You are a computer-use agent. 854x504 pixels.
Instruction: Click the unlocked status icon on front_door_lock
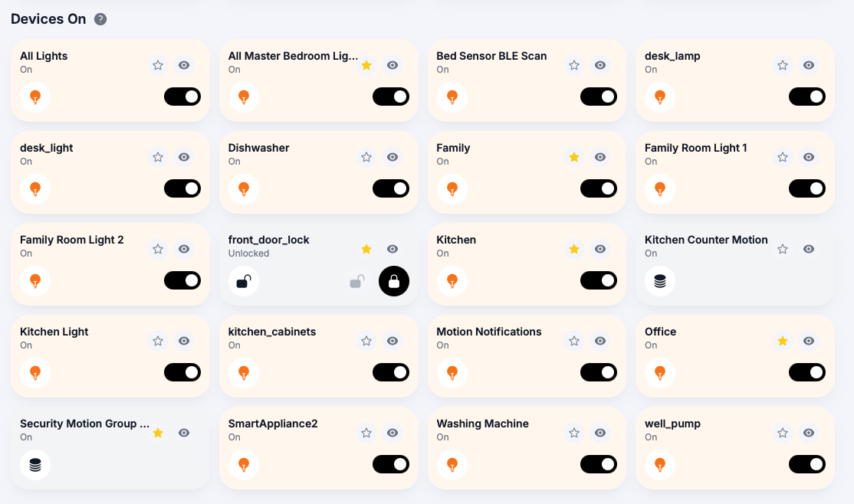(x=244, y=281)
